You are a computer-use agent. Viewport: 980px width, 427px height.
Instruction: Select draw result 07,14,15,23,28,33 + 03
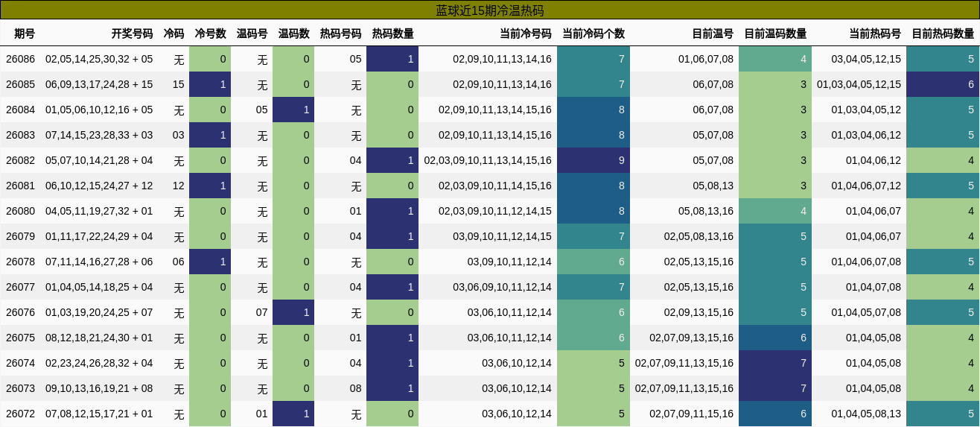pos(99,135)
